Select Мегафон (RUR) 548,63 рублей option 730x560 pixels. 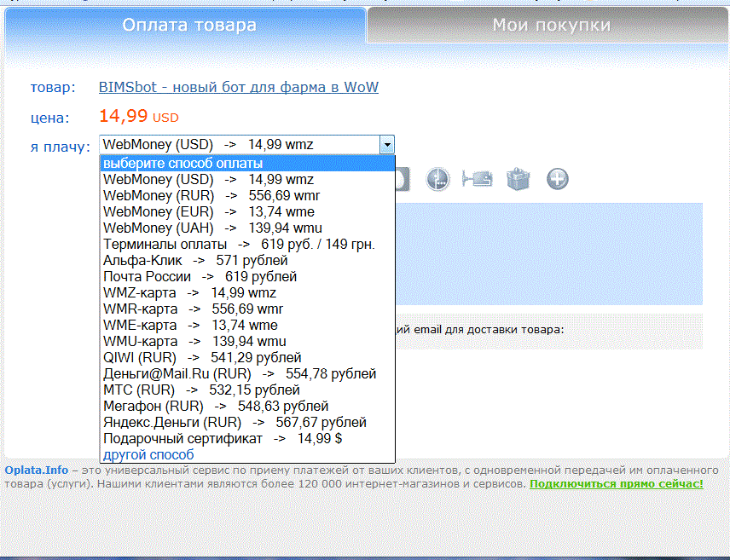(x=247, y=406)
